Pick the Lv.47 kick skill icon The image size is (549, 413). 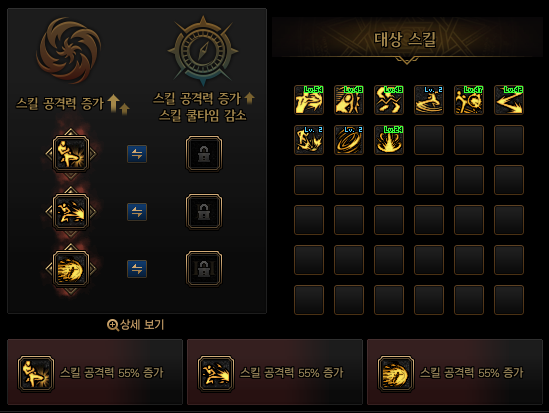pos(469,100)
